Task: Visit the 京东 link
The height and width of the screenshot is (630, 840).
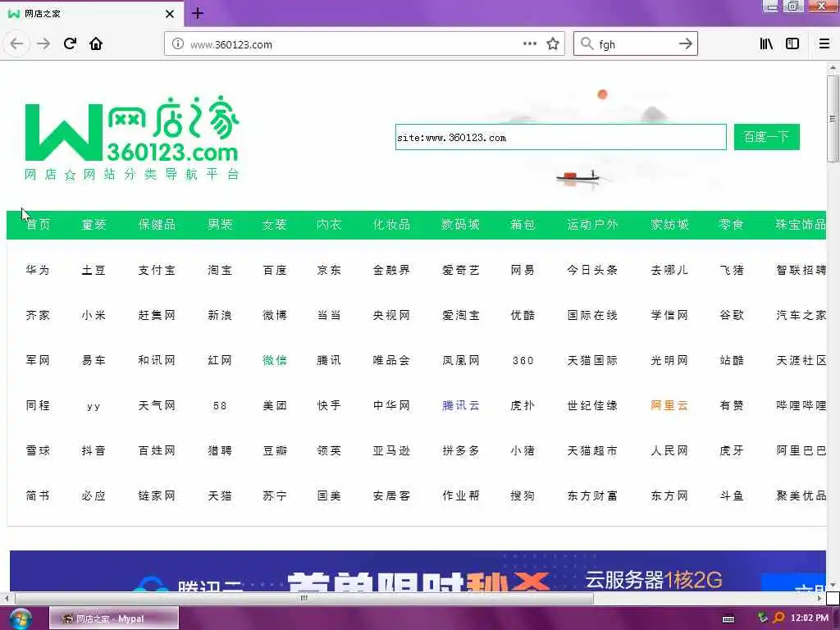Action: [329, 270]
